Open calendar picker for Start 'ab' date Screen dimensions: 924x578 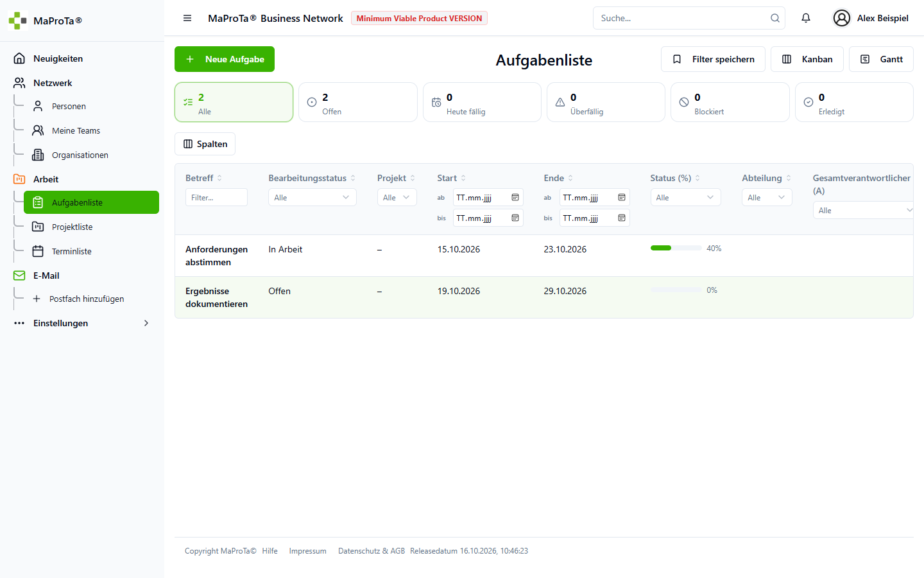515,197
